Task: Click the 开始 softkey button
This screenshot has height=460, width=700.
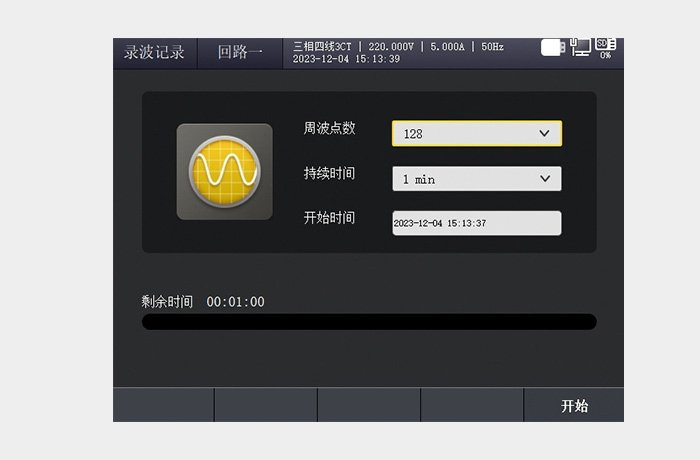Action: pos(574,406)
